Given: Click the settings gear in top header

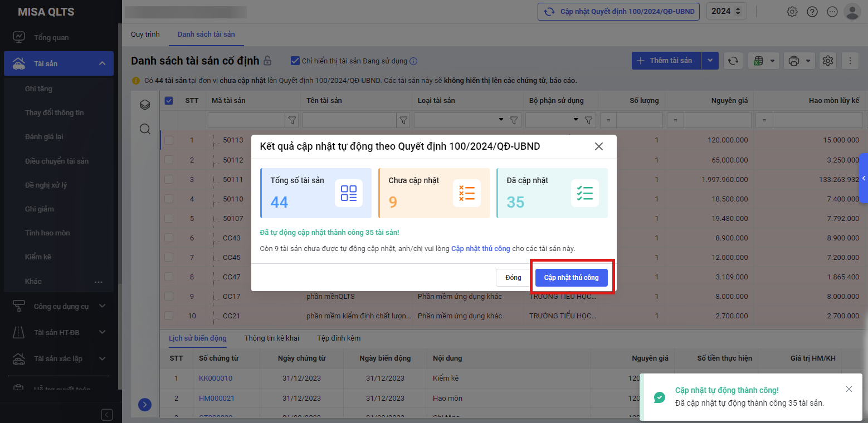Looking at the screenshot, I should (792, 12).
